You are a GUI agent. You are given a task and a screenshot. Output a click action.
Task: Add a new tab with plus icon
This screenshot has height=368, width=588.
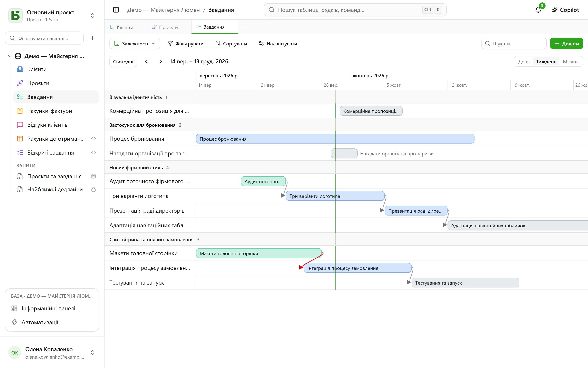point(245,27)
